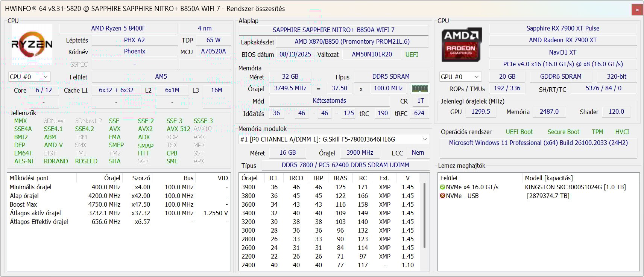
Task: Click the tRAS column header
Action: click(x=340, y=178)
